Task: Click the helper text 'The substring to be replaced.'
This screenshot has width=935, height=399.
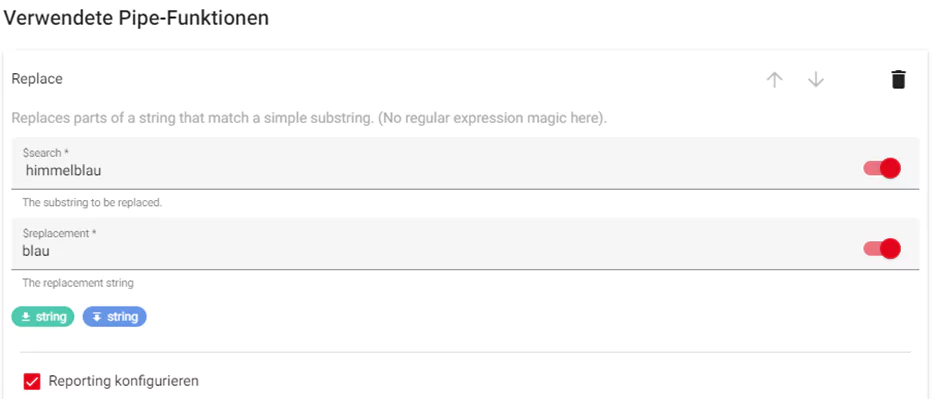Action: [x=92, y=203]
